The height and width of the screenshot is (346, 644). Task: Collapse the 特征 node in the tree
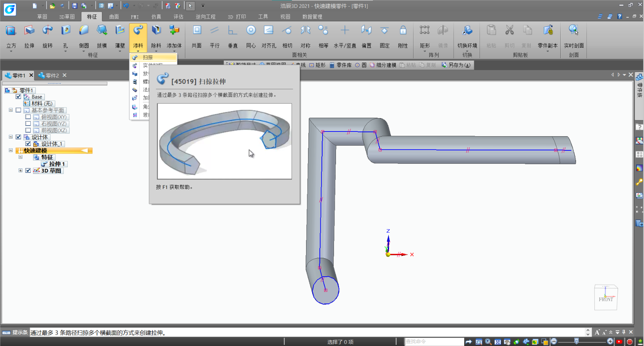pyautogui.click(x=20, y=157)
